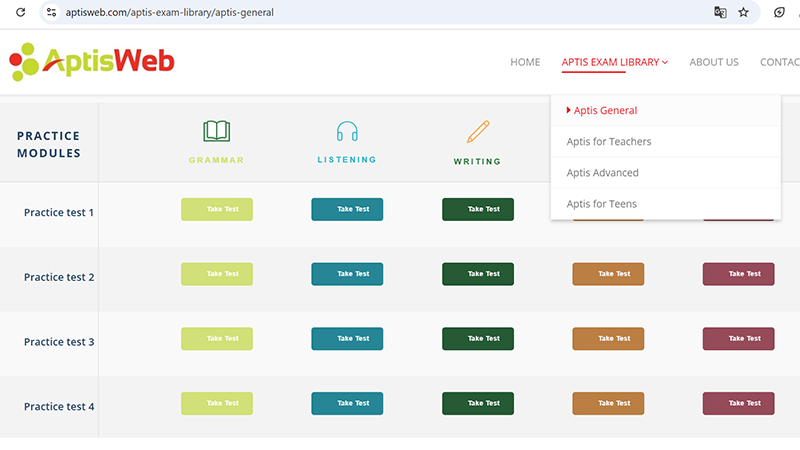The width and height of the screenshot is (800, 450).
Task: Take Grammar test for Practice test 1
Action: click(217, 209)
